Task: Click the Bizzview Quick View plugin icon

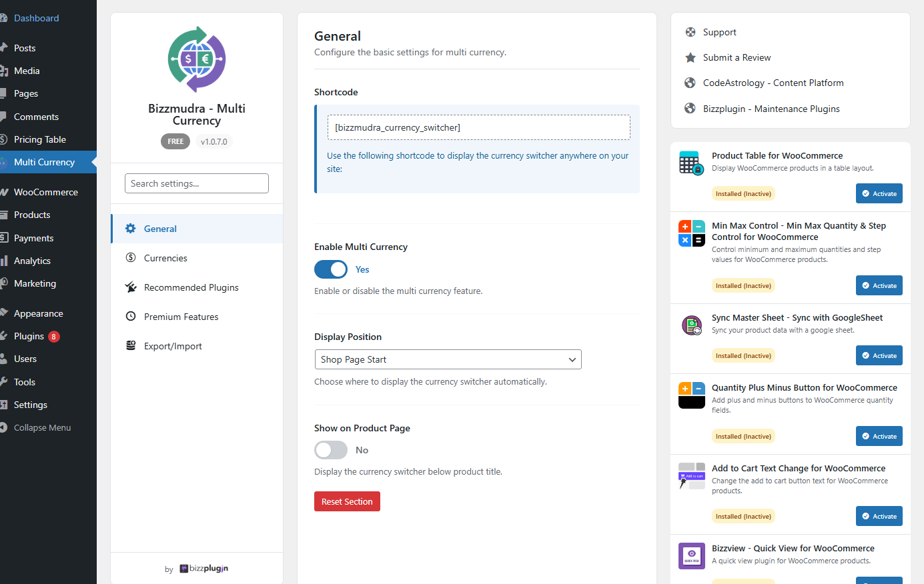Action: pyautogui.click(x=692, y=556)
